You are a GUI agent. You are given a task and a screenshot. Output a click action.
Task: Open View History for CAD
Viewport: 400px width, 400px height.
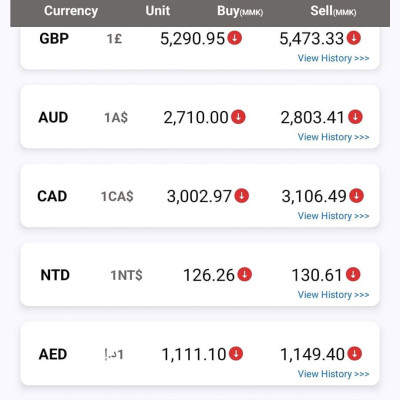click(x=333, y=216)
